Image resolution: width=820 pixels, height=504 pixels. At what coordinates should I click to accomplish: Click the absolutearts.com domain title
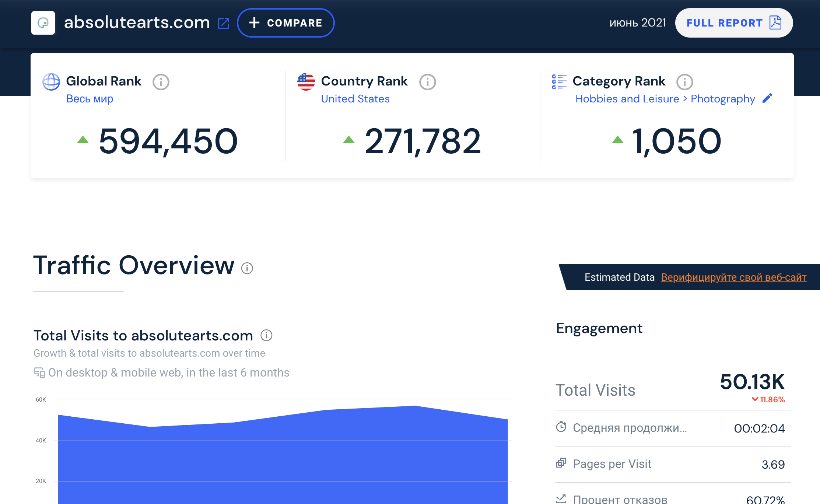(137, 22)
